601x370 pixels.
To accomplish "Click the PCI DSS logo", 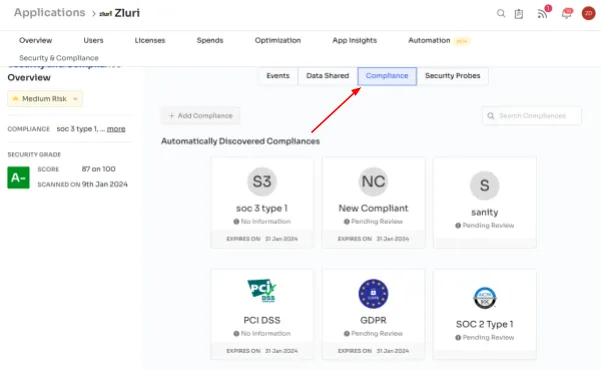I will click(x=262, y=291).
